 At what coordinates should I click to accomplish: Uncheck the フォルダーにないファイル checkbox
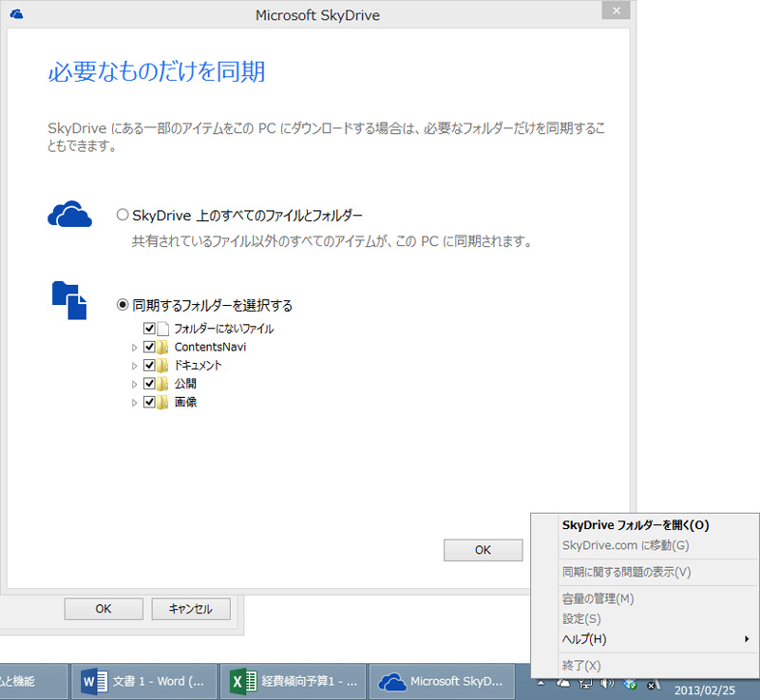point(149,329)
